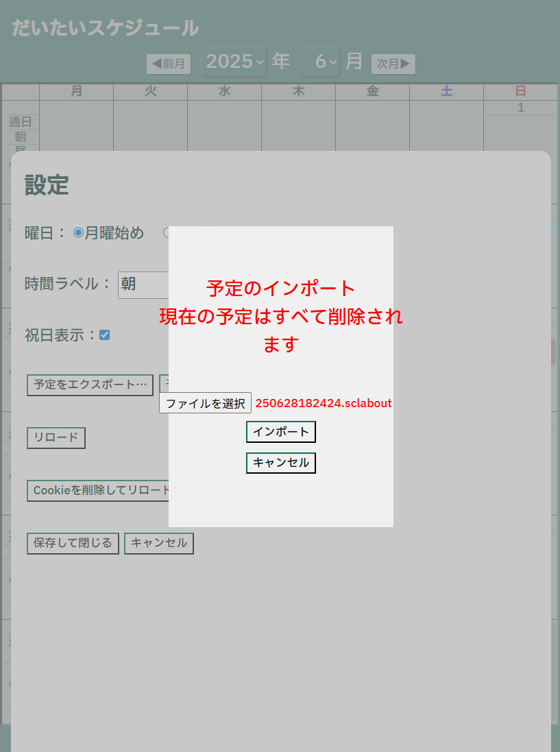
Task: Open the month dropdown showing 6
Action: 319,62
